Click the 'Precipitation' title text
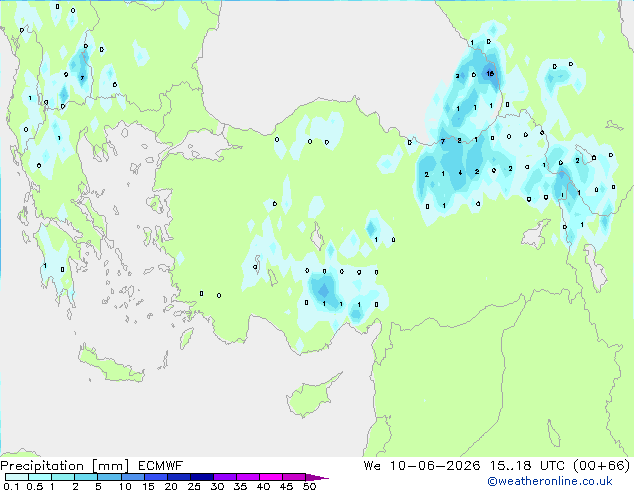The image size is (634, 490). click(x=42, y=466)
